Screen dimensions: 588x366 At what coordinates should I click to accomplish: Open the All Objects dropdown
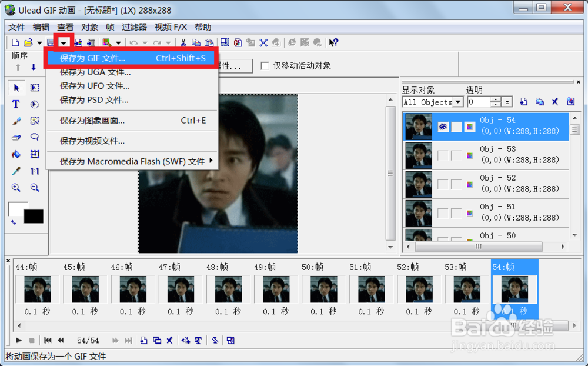[458, 102]
